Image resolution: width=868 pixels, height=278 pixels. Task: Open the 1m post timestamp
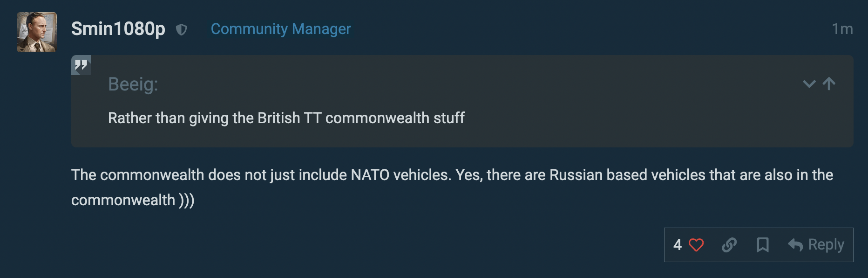(x=842, y=29)
